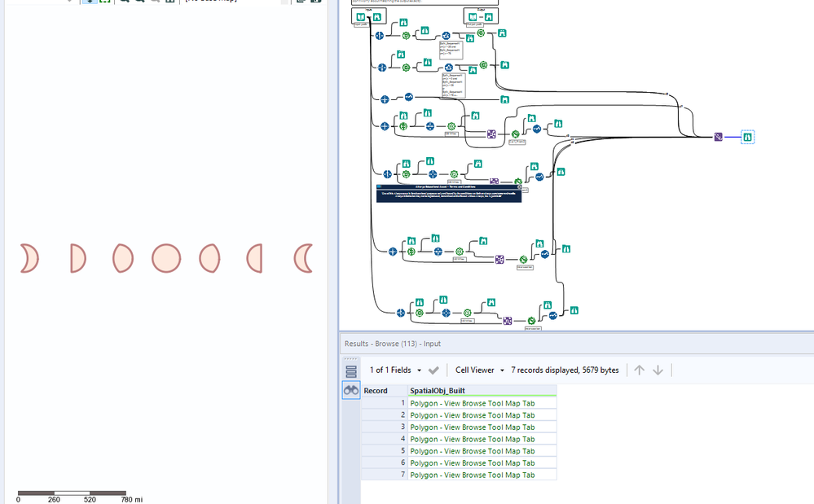This screenshot has width=814, height=504.
Task: Select the Polygon cell in record 6
Action: (x=482, y=462)
